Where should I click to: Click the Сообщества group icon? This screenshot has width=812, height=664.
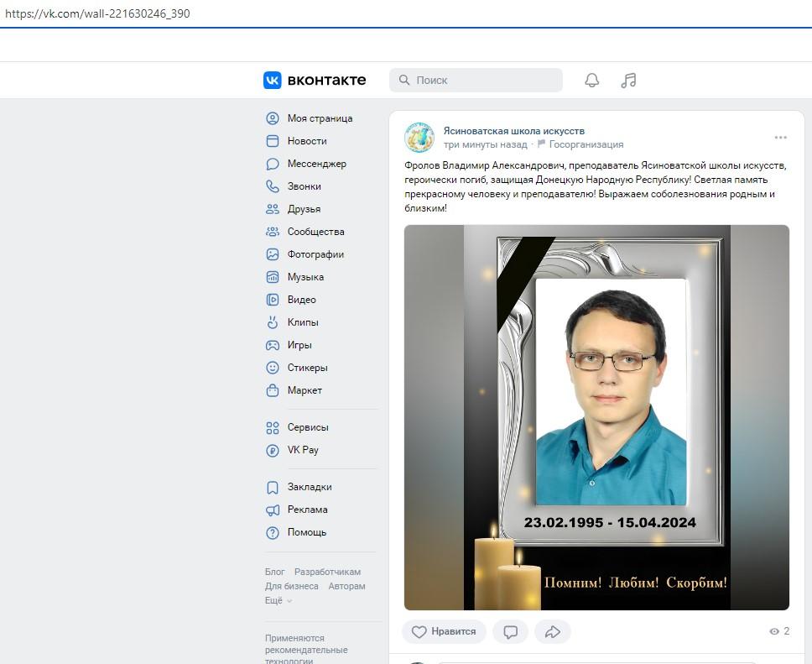[273, 232]
